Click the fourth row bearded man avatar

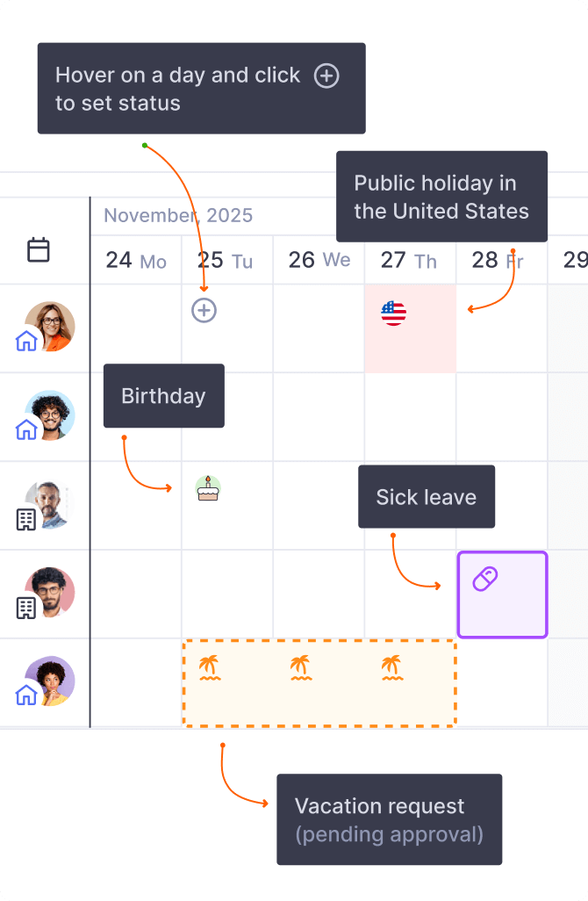pos(52,590)
